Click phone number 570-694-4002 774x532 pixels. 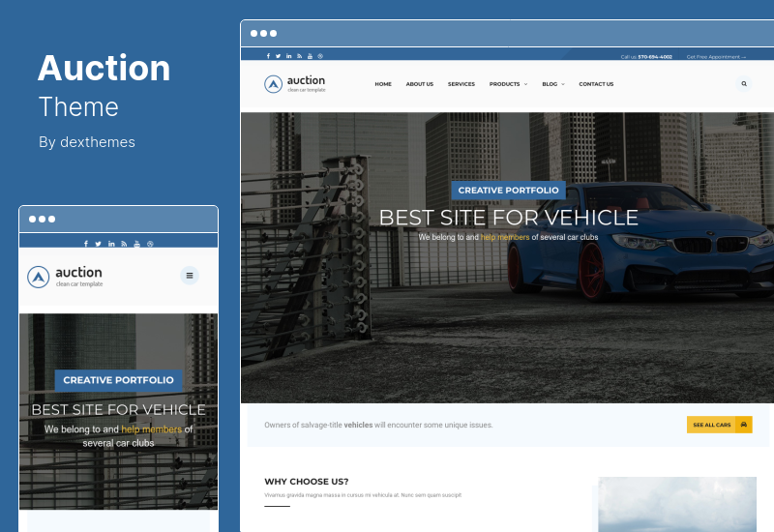click(655, 57)
